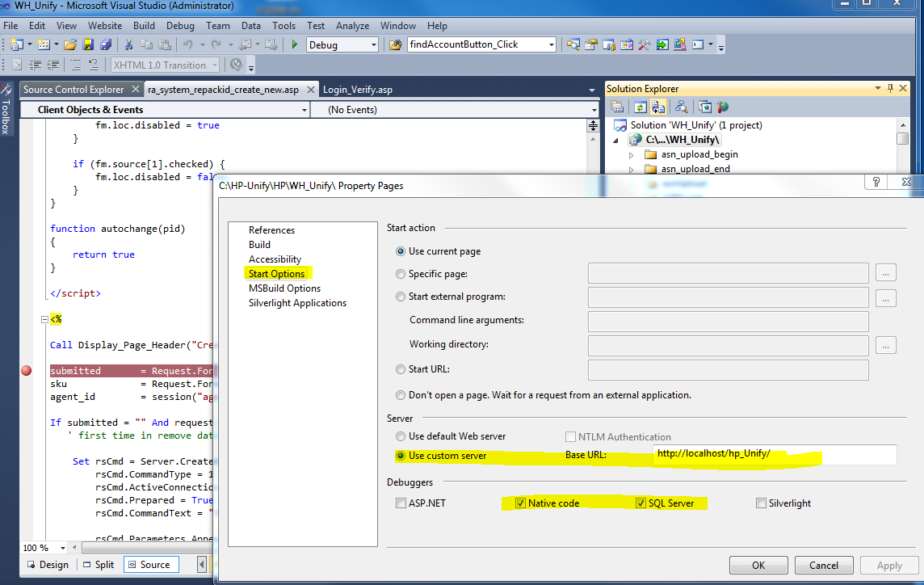Screen dimensions: 924x585
Task: Uncheck the SQL Server debugger
Action: (640, 503)
